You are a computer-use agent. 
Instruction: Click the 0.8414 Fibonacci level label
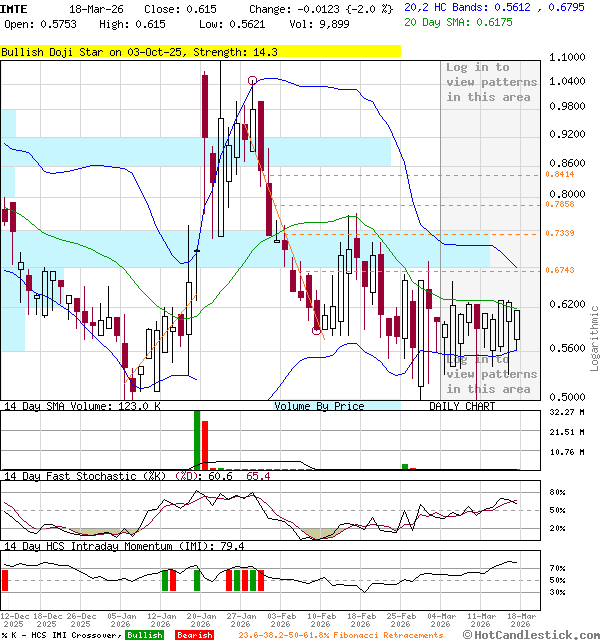[x=560, y=174]
